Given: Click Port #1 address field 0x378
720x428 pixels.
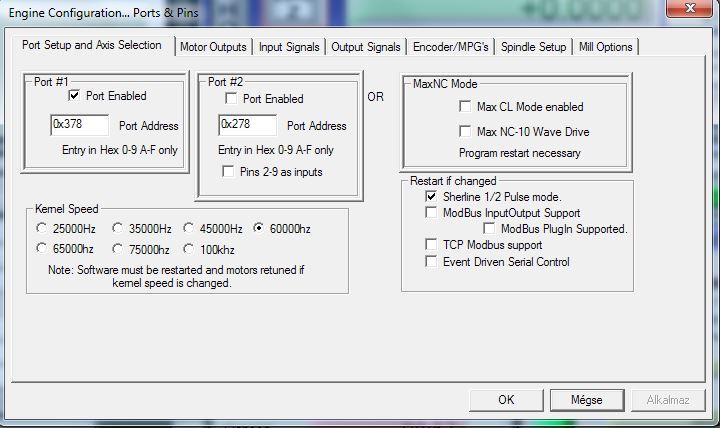Looking at the screenshot, I should click(79, 124).
